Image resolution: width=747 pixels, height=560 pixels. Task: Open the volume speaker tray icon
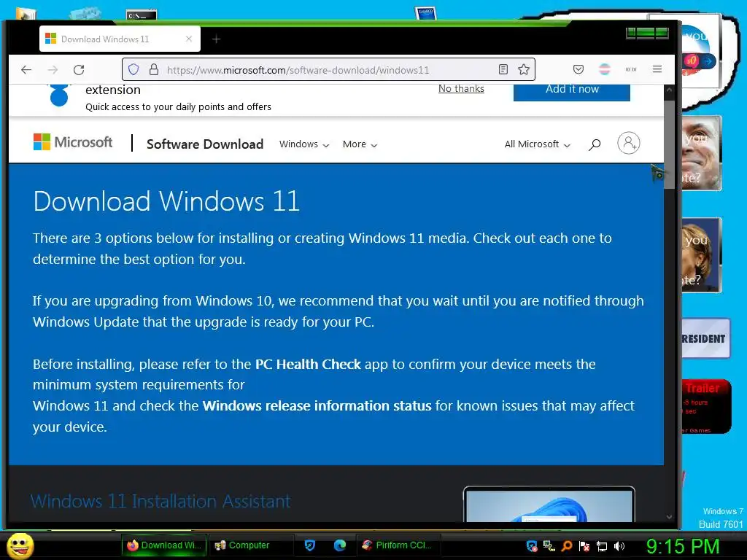coord(619,546)
